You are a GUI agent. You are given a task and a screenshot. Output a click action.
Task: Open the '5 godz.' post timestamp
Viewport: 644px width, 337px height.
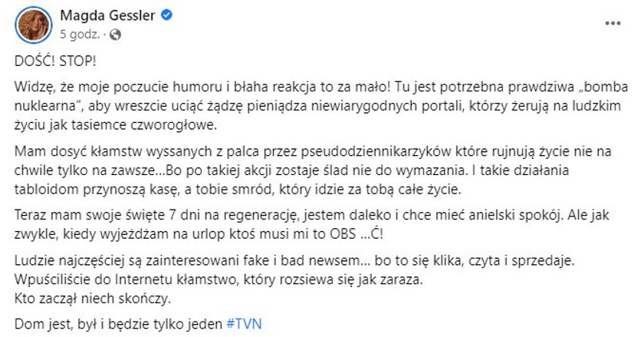point(80,35)
